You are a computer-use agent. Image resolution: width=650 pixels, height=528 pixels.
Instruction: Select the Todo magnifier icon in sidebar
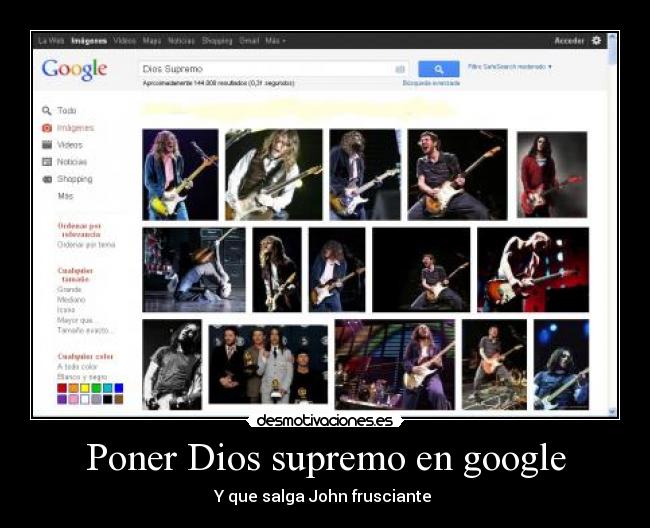[47, 111]
